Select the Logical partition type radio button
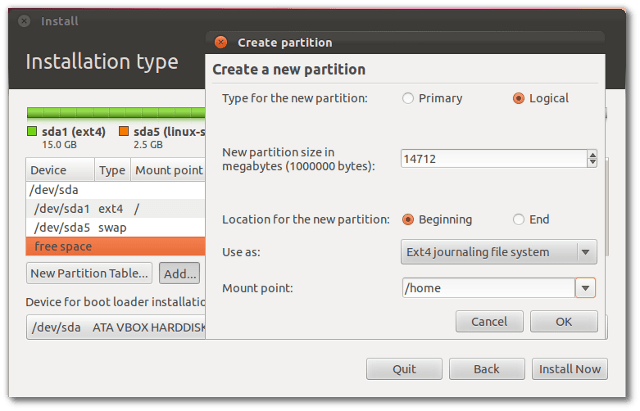This screenshot has width=640, height=411. 518,98
